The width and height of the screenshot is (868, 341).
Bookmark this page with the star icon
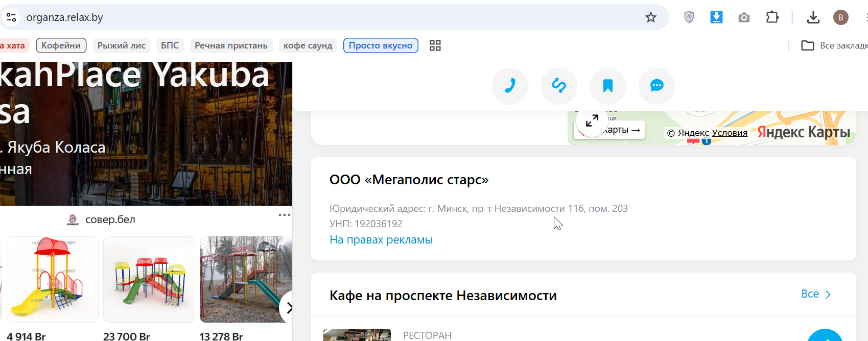point(650,17)
